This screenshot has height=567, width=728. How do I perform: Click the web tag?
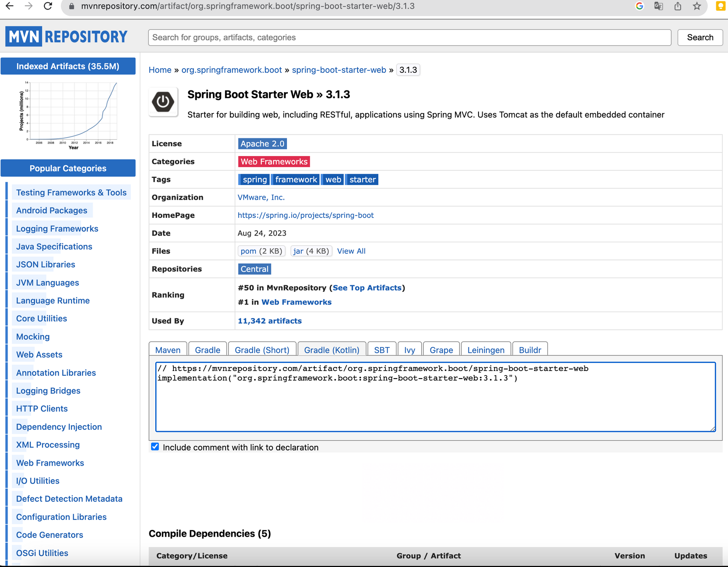tap(333, 180)
